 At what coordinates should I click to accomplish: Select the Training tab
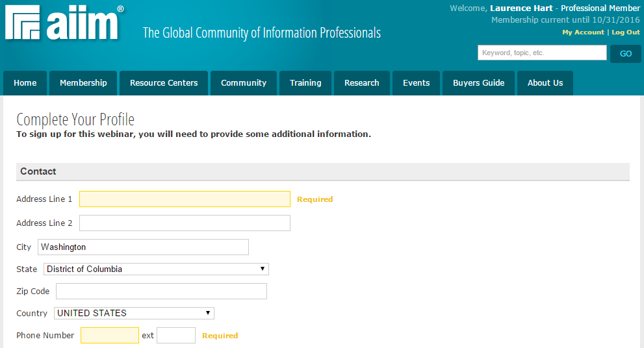[305, 83]
